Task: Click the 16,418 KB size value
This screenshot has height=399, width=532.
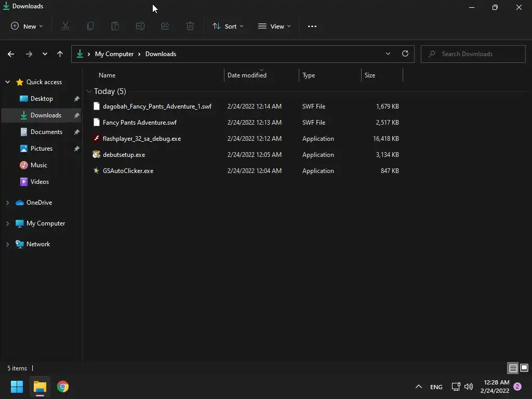Action: point(386,138)
